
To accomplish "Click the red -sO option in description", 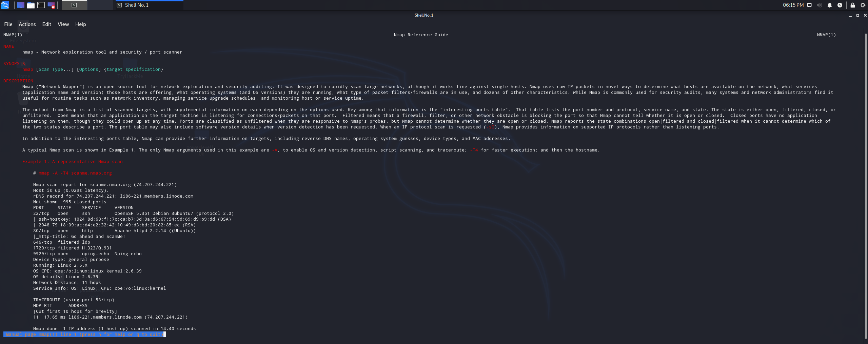I will point(490,127).
